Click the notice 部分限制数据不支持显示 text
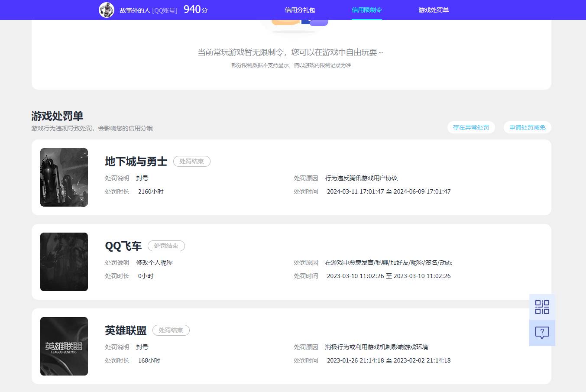The image size is (586, 392). (291, 65)
